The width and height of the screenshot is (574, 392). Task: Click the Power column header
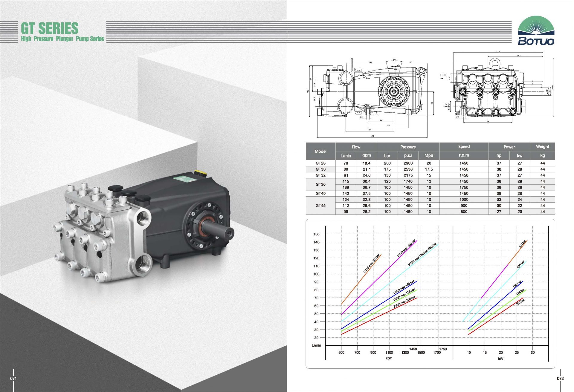point(509,147)
